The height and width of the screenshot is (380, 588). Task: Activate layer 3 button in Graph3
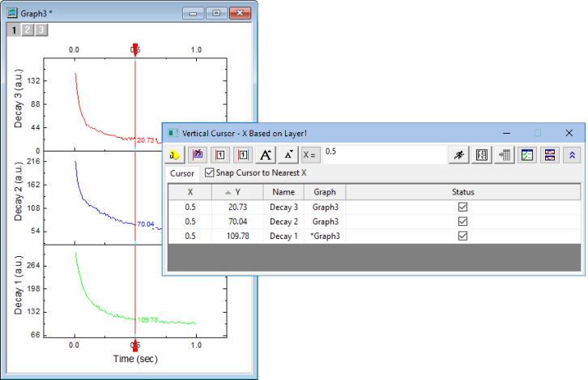click(x=40, y=30)
